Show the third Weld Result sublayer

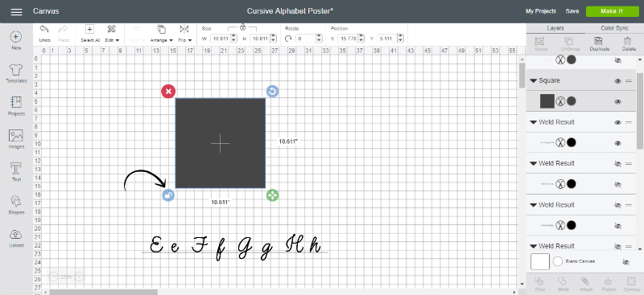click(617, 226)
